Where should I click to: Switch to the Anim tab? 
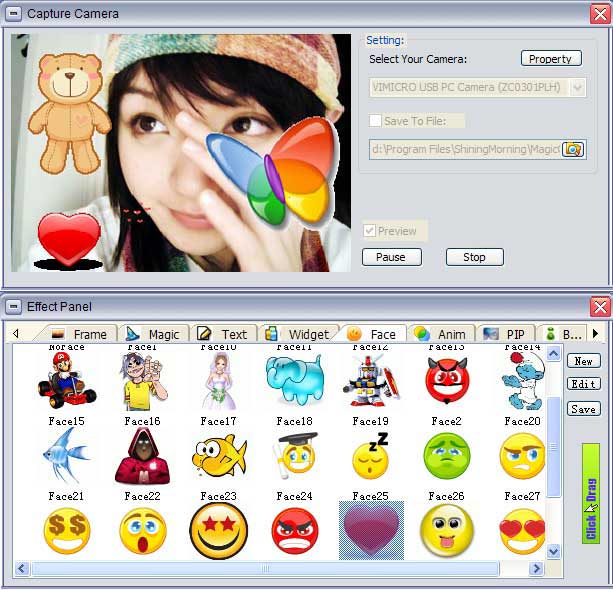click(441, 334)
